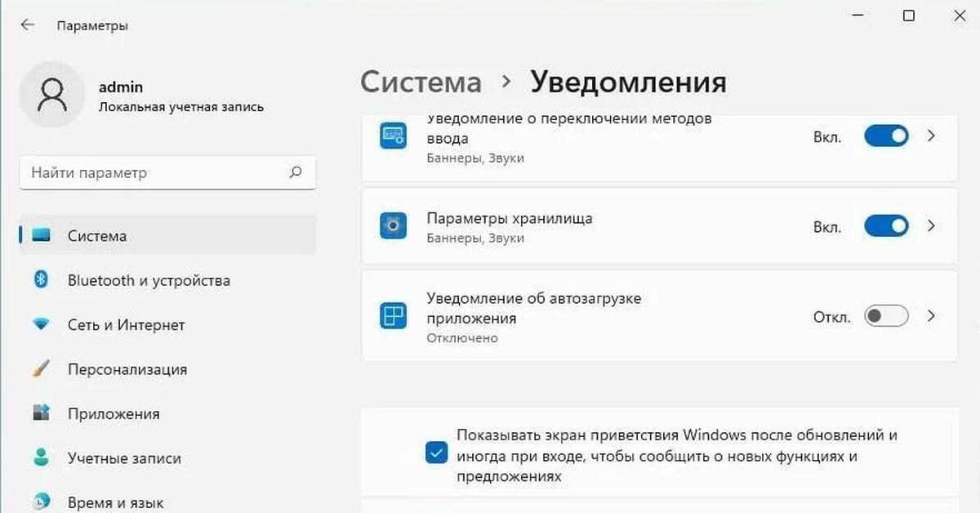Click the Приложения apps icon

point(42,413)
